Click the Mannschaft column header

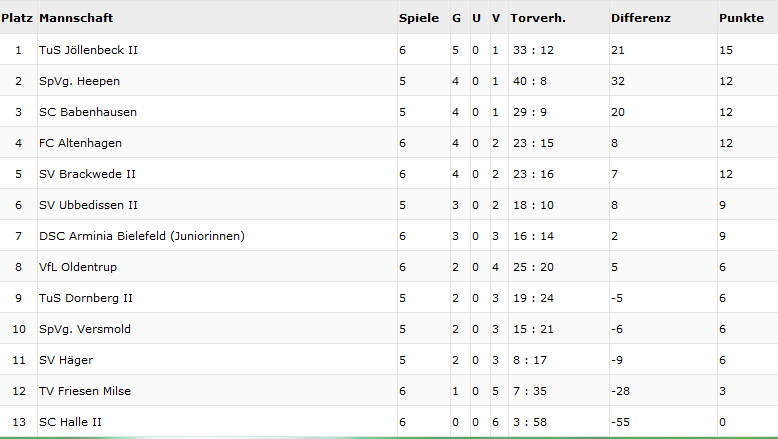pos(76,18)
